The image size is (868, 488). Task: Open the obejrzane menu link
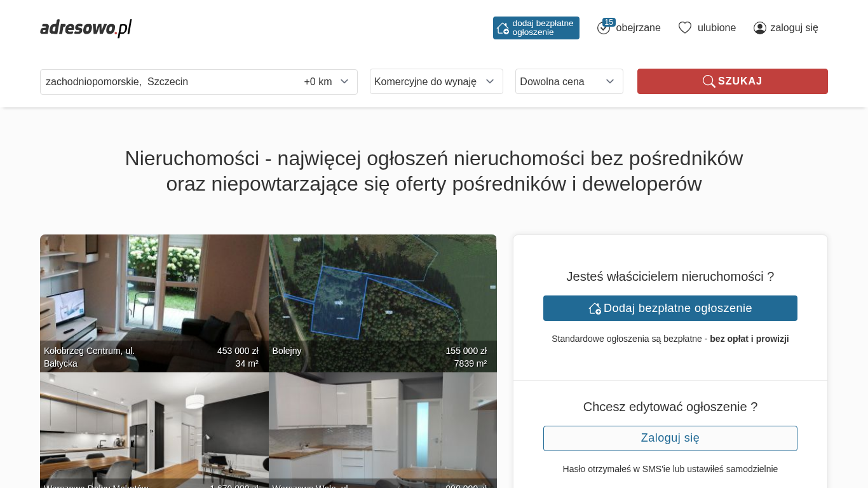(x=638, y=28)
